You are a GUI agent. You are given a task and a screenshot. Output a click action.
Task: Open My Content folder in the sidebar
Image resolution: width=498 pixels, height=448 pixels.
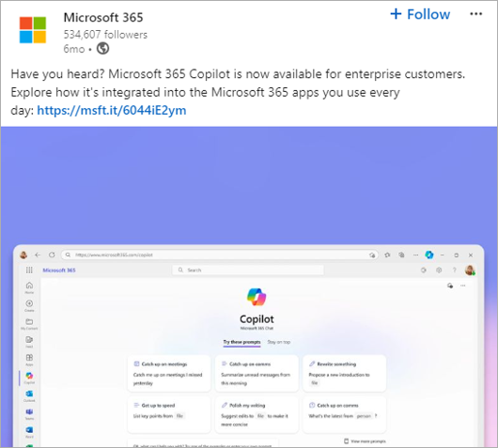pos(29,324)
